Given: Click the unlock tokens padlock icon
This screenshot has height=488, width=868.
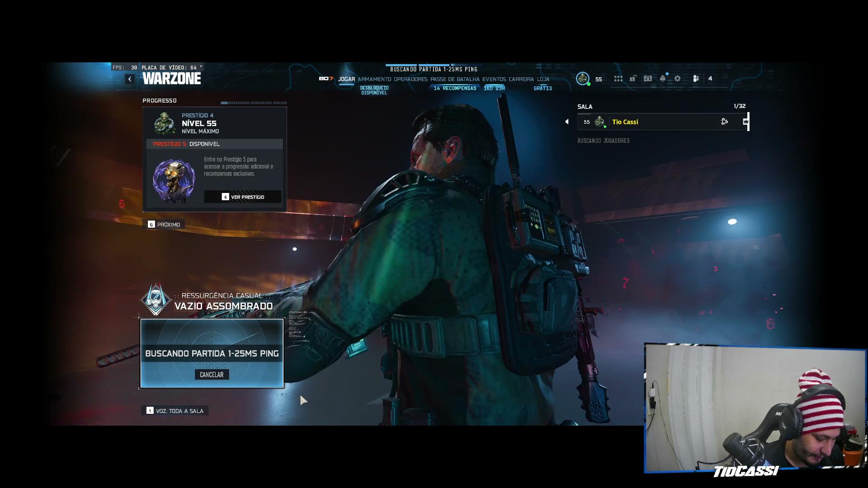Looking at the screenshot, I should (633, 79).
